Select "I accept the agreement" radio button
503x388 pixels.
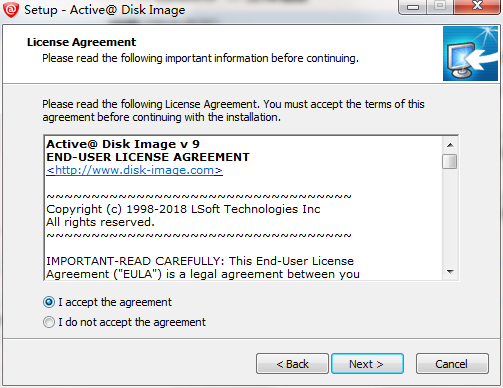tap(49, 302)
